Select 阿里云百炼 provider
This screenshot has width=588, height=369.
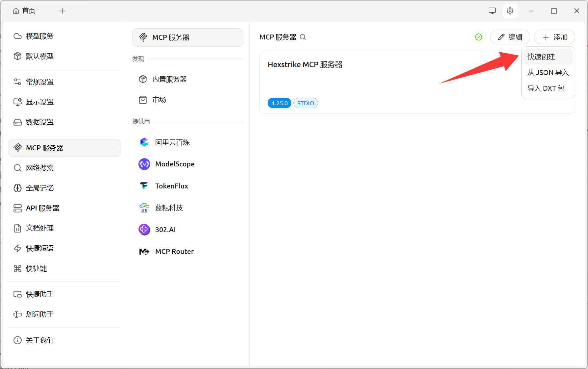click(x=172, y=142)
